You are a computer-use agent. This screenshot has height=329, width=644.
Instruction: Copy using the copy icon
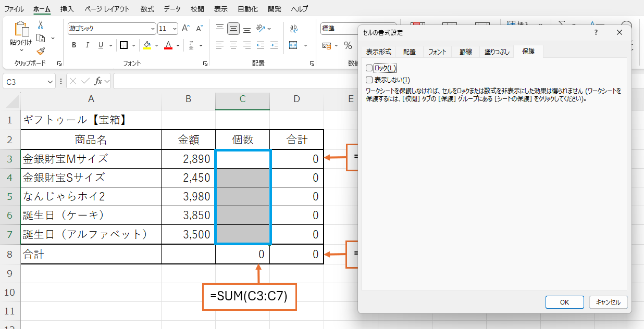40,37
